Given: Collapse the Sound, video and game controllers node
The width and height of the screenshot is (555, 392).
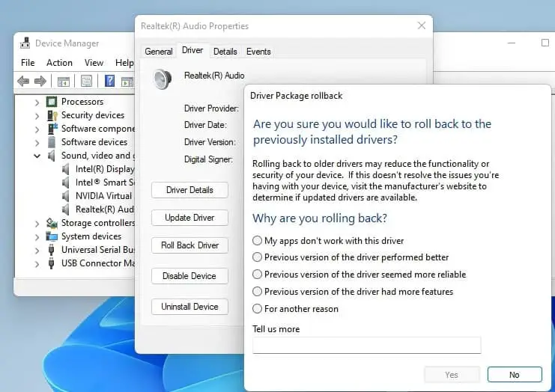Looking at the screenshot, I should [x=37, y=156].
